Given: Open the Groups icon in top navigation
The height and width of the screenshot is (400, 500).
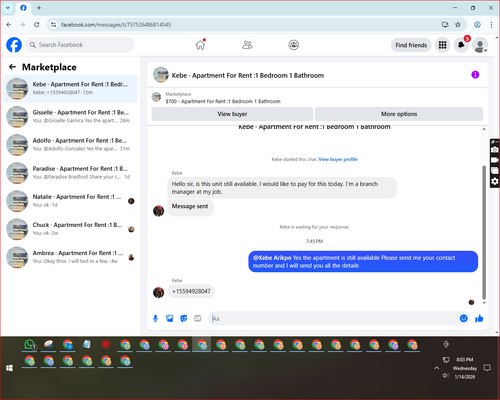Looking at the screenshot, I should (x=293, y=45).
